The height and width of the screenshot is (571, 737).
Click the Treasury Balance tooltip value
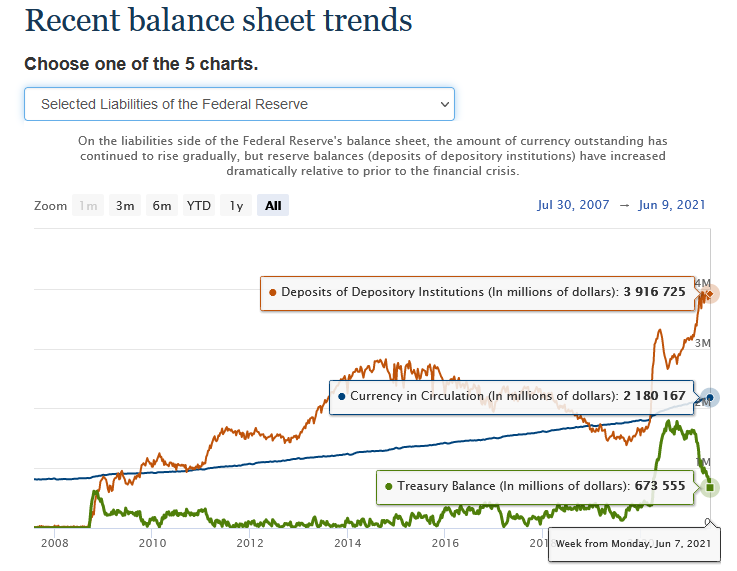click(660, 486)
